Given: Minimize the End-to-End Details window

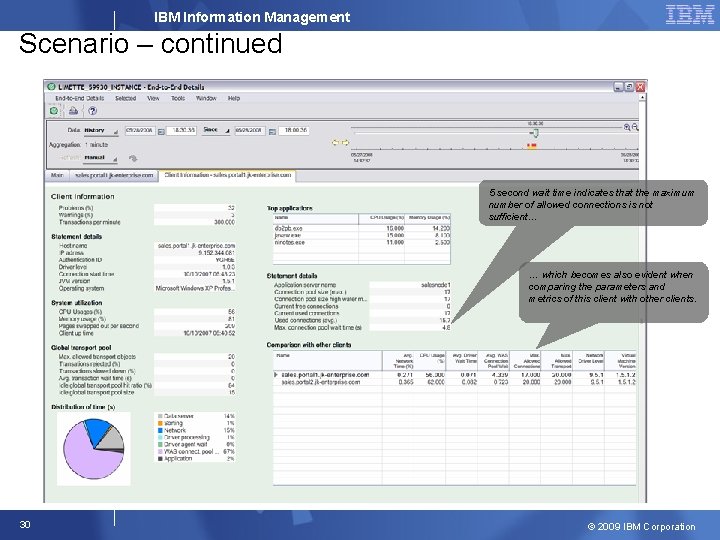Looking at the screenshot, I should [619, 86].
